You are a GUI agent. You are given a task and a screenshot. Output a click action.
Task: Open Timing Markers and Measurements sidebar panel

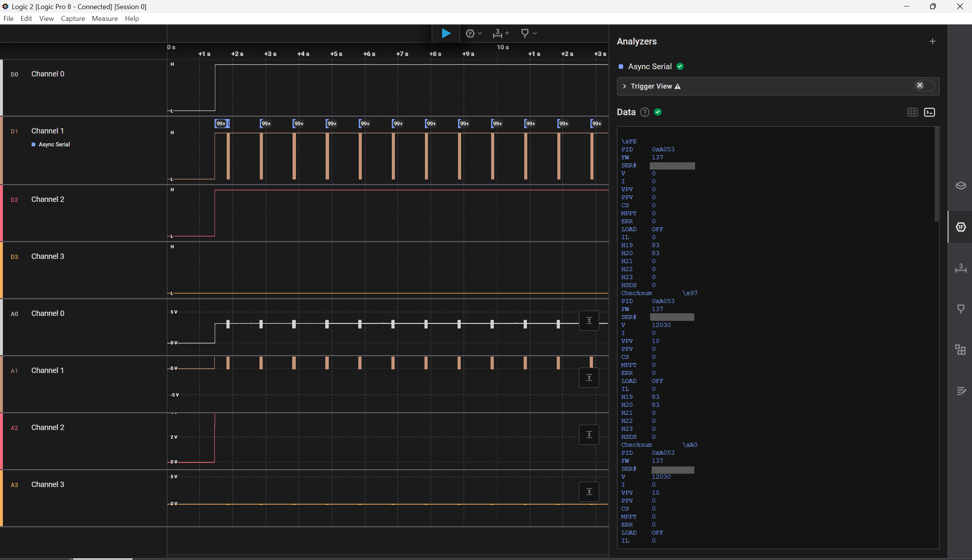click(x=961, y=268)
